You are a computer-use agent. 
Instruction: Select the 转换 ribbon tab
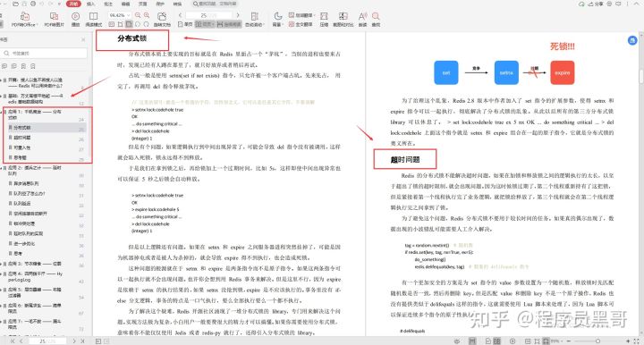coord(177,4)
